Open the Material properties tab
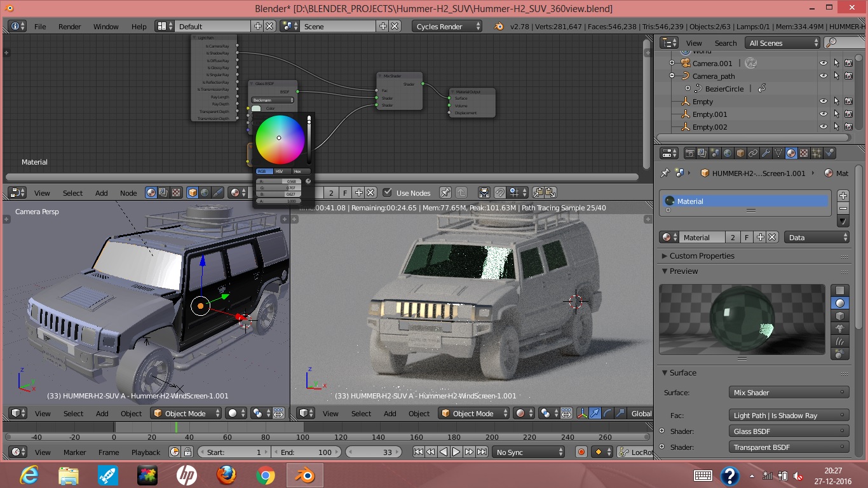 click(791, 153)
